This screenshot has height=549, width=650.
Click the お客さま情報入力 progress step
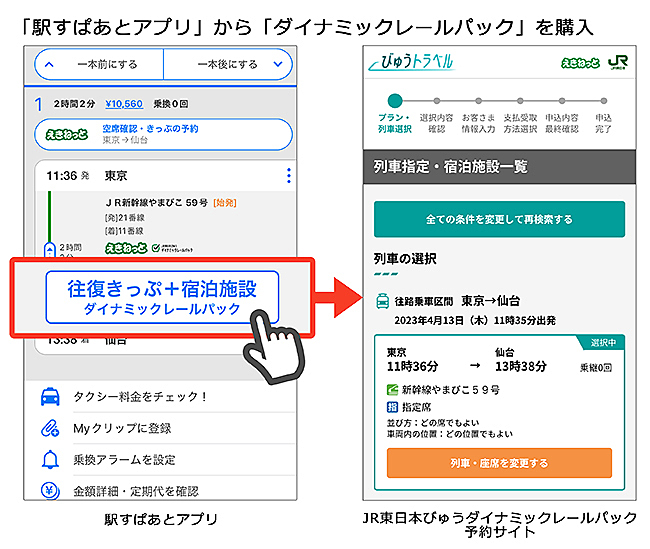point(478,118)
